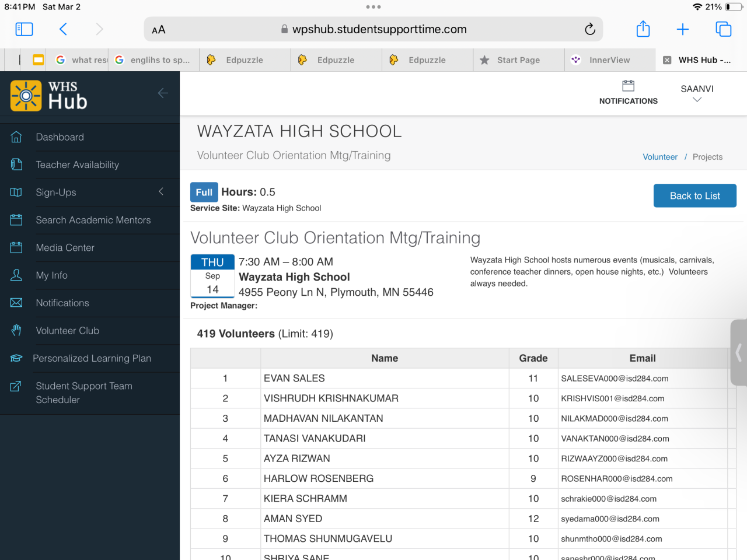This screenshot has width=747, height=560.
Task: Open Teacher Availability in sidebar
Action: [x=77, y=165]
